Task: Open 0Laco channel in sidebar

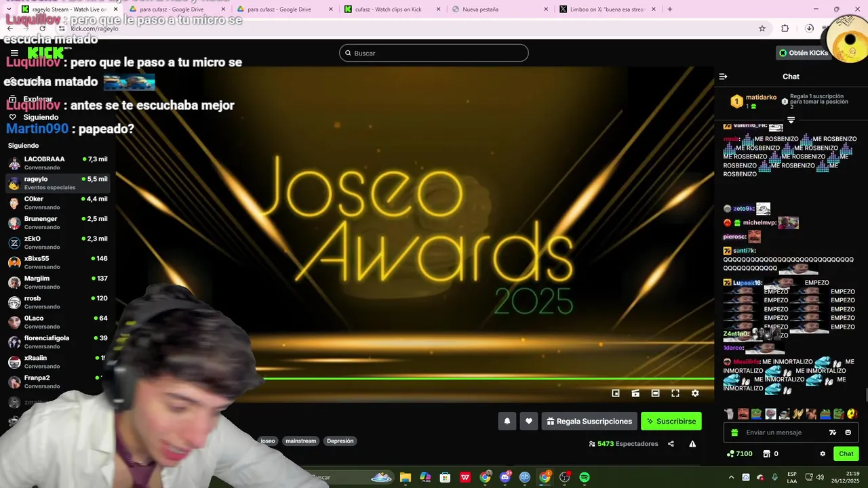Action: pyautogui.click(x=57, y=322)
